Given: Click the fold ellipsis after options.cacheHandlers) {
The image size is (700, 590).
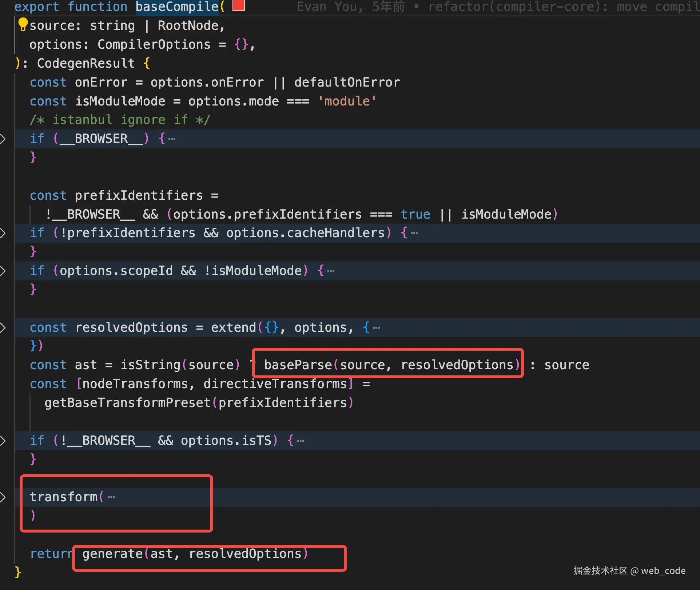Looking at the screenshot, I should tap(414, 233).
